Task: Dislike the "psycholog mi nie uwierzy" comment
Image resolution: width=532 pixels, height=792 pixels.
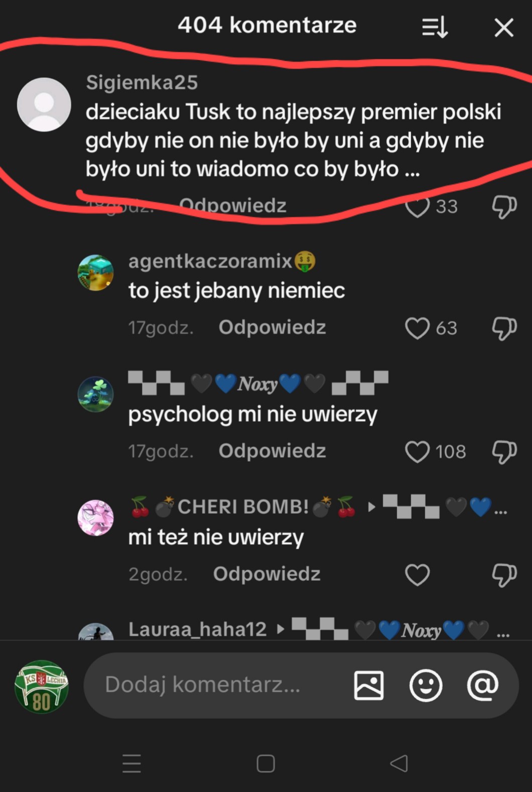Action: tap(504, 451)
